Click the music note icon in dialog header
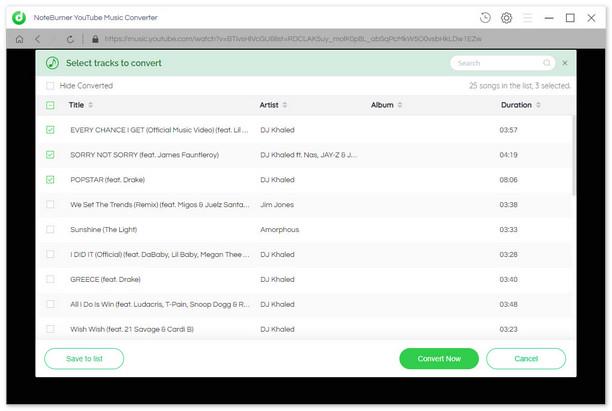This screenshot has width=612, height=411. [x=52, y=63]
